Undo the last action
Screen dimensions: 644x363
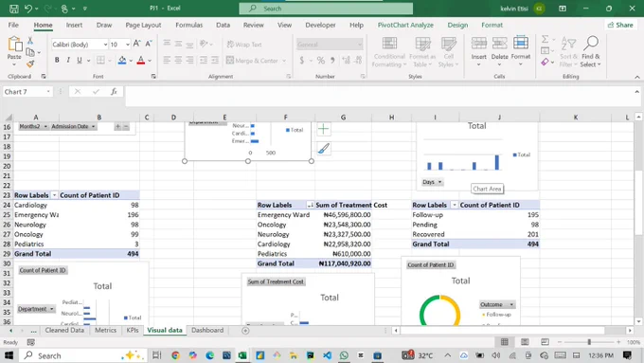(x=27, y=9)
